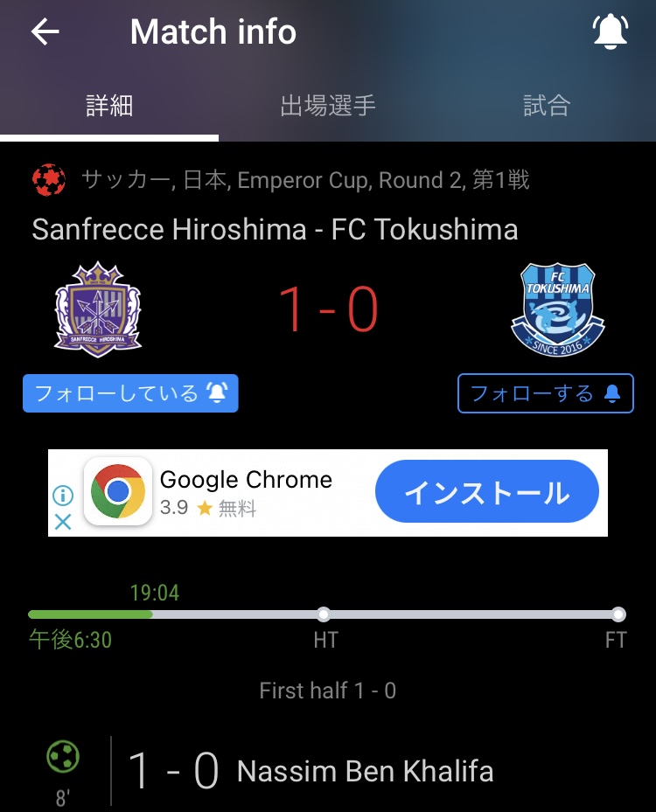This screenshot has width=656, height=812.
Task: Switch to the 出場選手 tab
Action: point(328,106)
